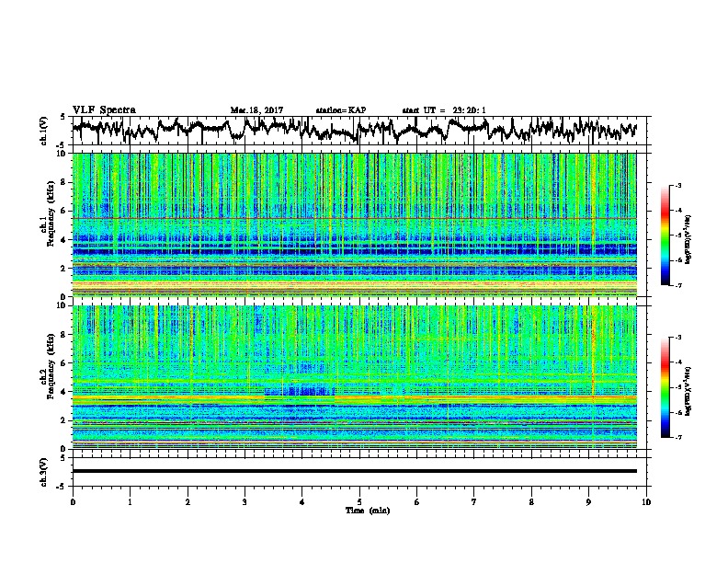Click the upper color bar next to ch.1
Screen dimensions: 728x563
click(665, 236)
